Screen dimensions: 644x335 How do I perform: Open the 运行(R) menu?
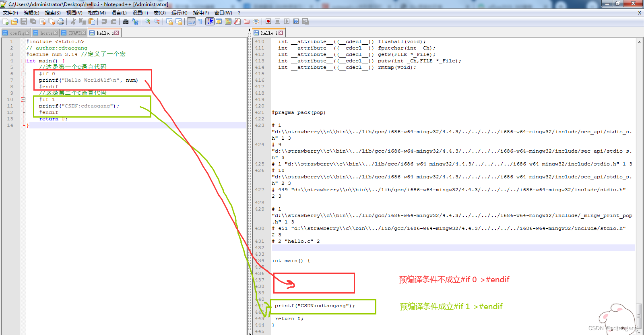[180, 13]
